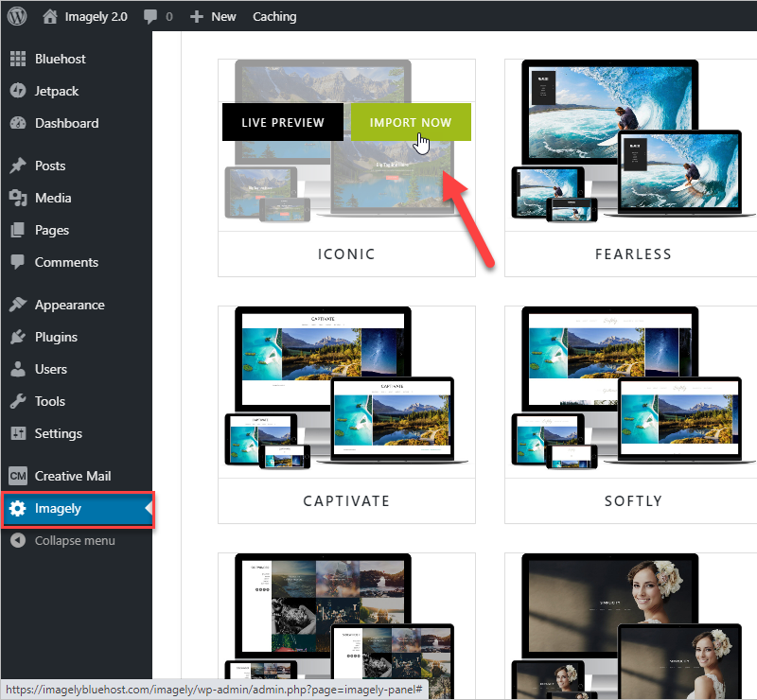Click the Bluehost grid icon

click(18, 59)
